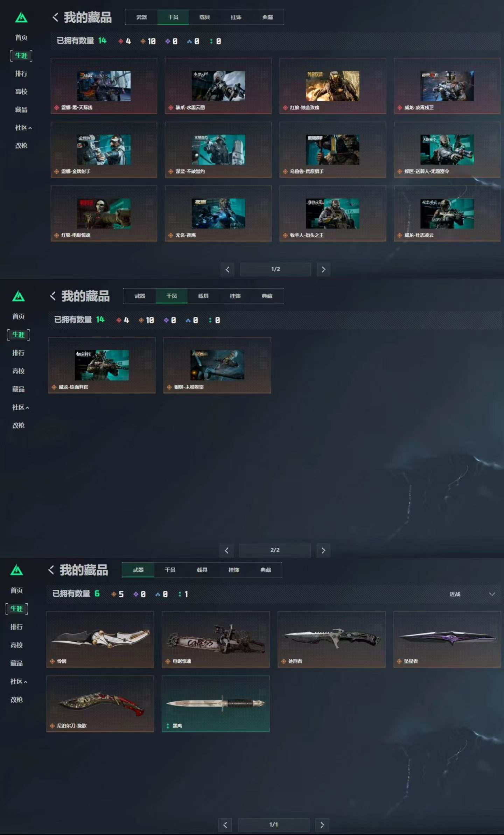Expand 社区 menu in the 1/2 page sidebar
The image size is (504, 835).
pos(23,128)
